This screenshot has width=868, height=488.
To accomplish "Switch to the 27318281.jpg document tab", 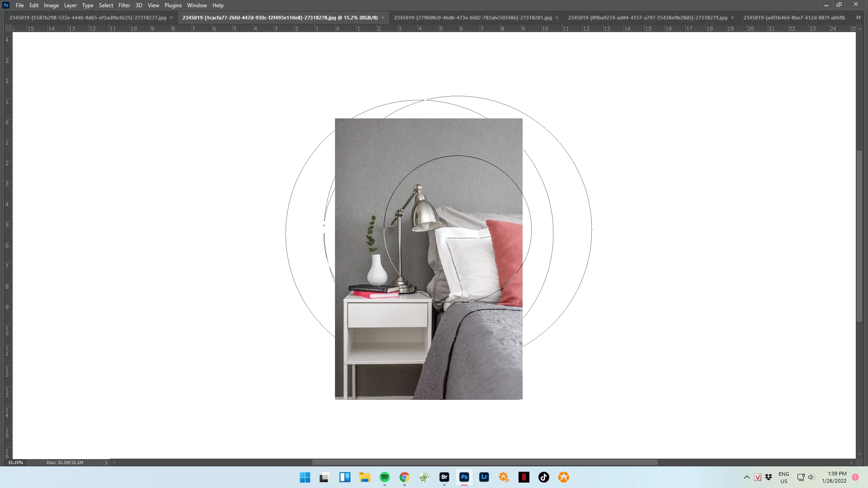I will point(472,18).
